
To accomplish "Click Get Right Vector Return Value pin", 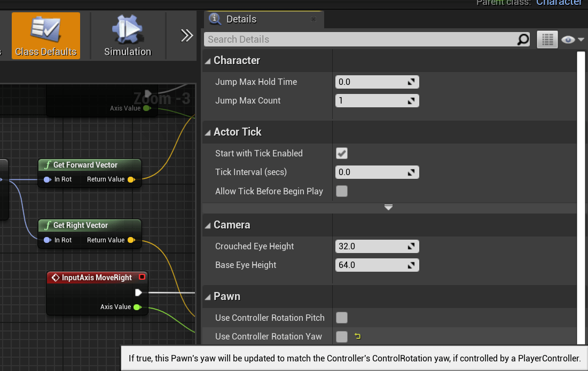I will (131, 240).
